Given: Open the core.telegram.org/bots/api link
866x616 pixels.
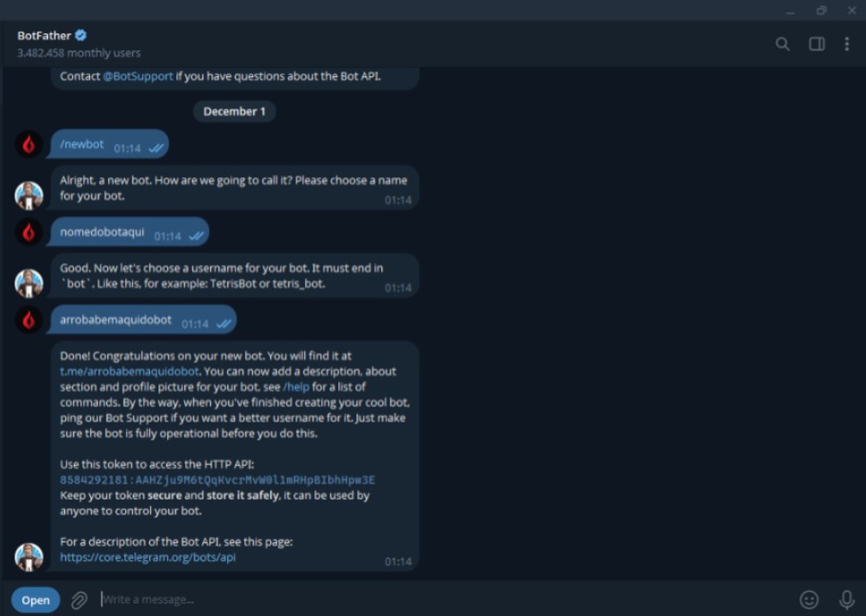Looking at the screenshot, I should (147, 557).
